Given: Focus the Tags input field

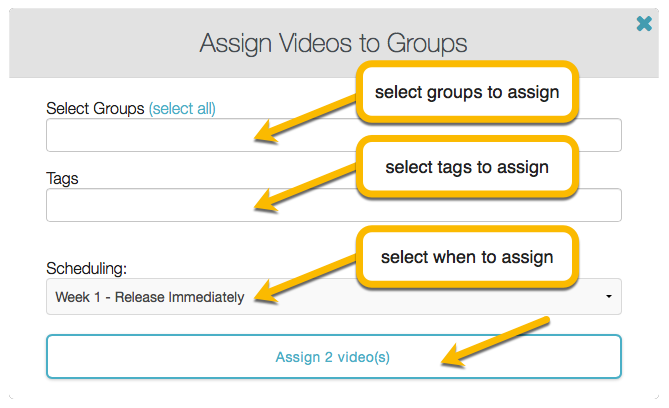Looking at the screenshot, I should pos(334,205).
